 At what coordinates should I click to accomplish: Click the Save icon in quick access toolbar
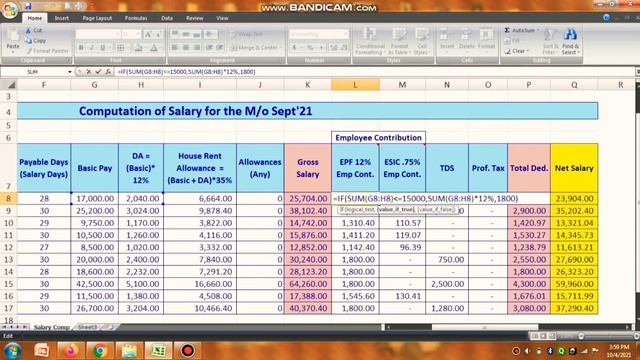coord(28,6)
